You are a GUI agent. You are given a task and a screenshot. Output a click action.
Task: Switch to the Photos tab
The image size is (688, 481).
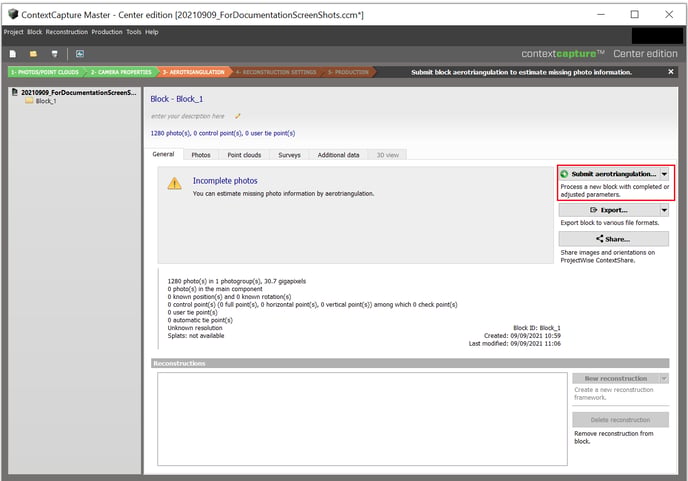click(x=201, y=155)
